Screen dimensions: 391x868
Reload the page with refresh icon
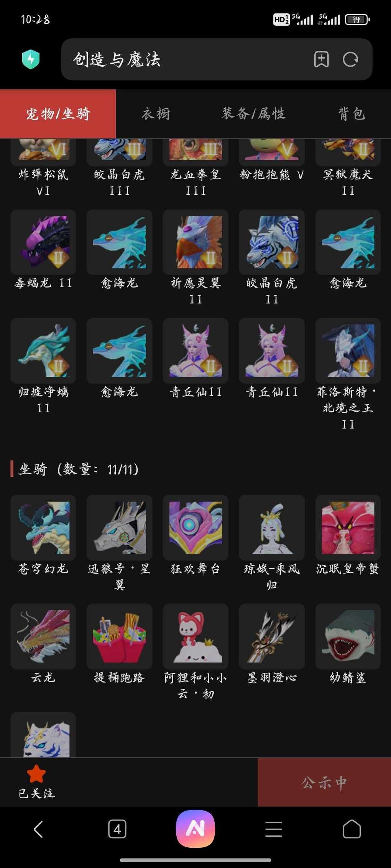point(350,59)
